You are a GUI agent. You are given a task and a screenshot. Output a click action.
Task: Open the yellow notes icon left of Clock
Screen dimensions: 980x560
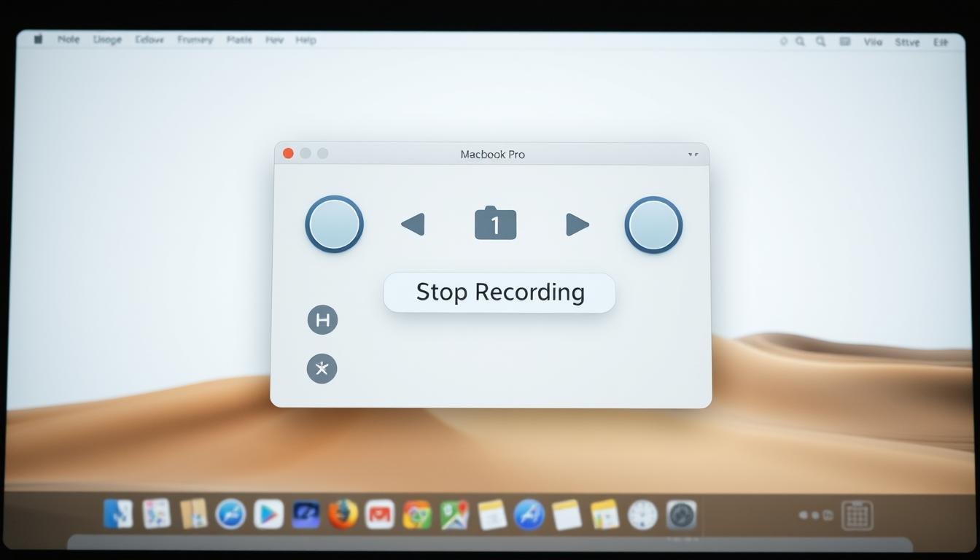pyautogui.click(x=604, y=515)
